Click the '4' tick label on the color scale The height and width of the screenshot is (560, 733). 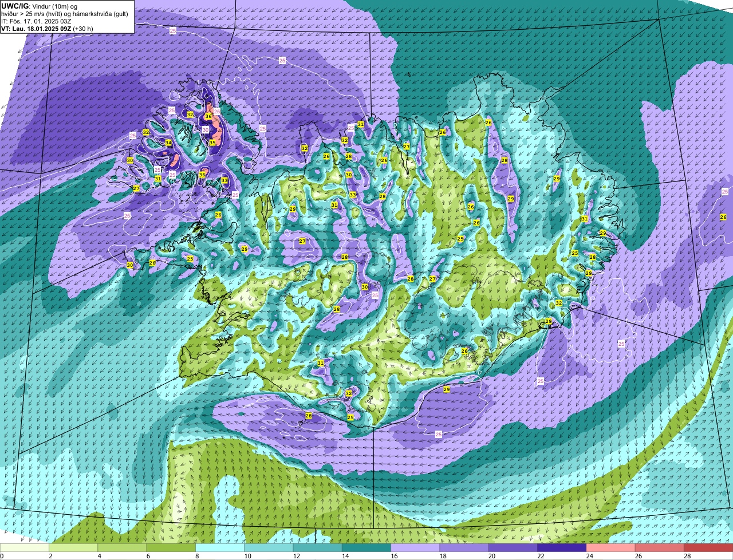tap(99, 556)
